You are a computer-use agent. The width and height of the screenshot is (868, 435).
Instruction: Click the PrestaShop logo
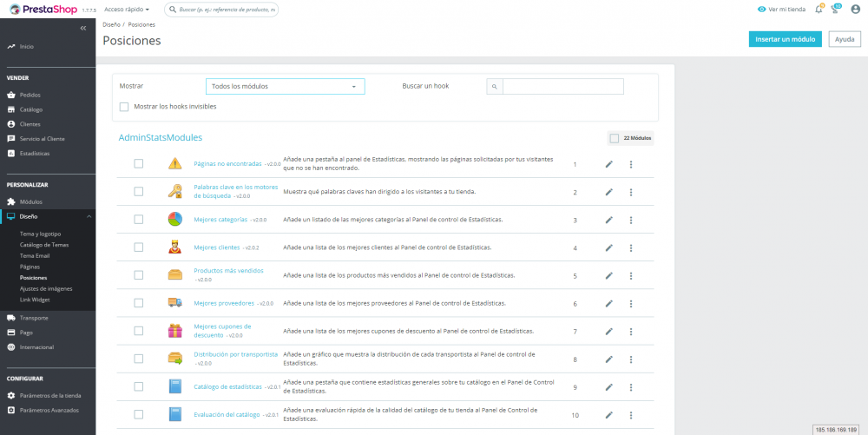(x=43, y=9)
